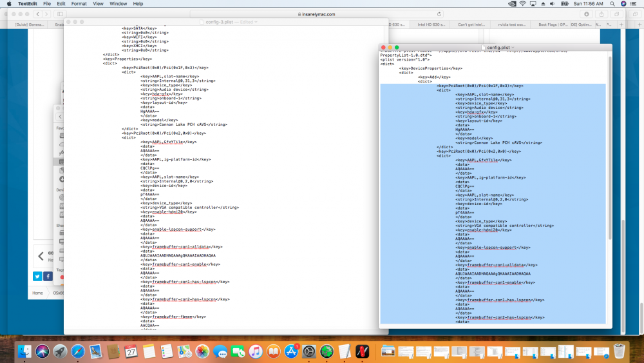Open the Mail stamp icon in dock

pyautogui.click(x=96, y=351)
